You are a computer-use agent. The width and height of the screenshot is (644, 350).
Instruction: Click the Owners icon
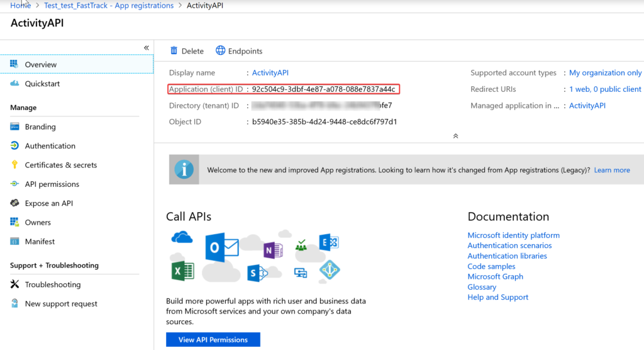pos(14,222)
